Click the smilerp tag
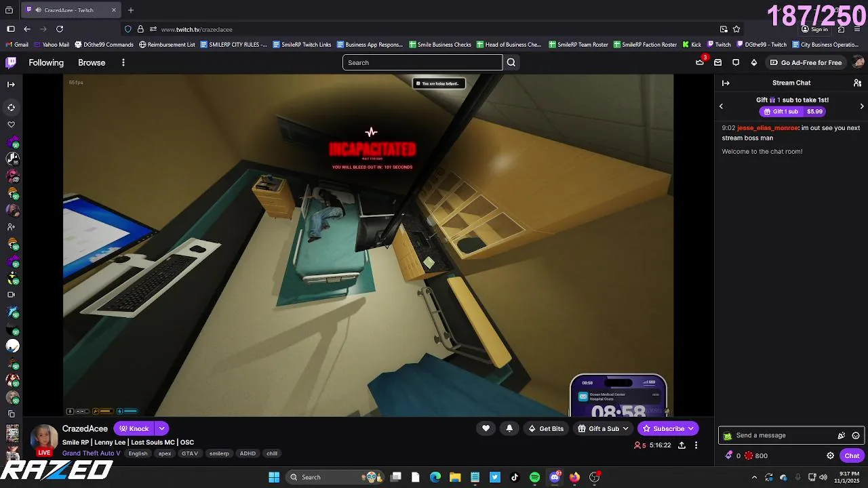 coord(219,453)
